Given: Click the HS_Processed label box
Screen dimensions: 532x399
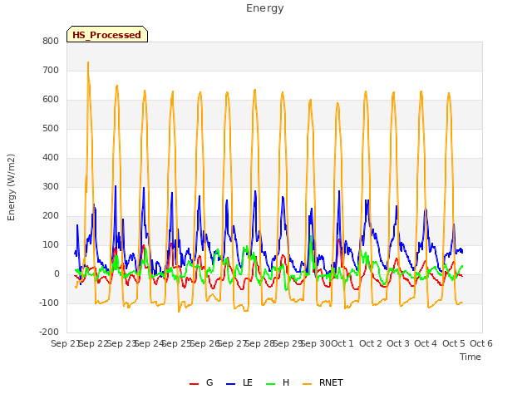Looking at the screenshot, I should point(107,34).
